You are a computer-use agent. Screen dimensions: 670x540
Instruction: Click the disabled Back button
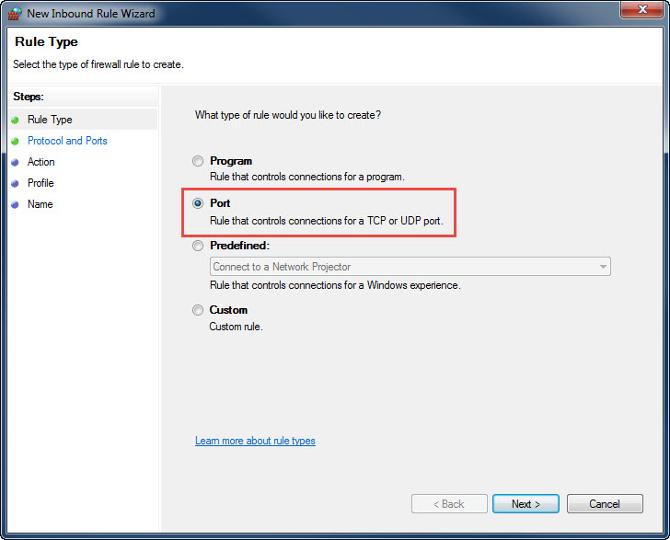tap(449, 504)
